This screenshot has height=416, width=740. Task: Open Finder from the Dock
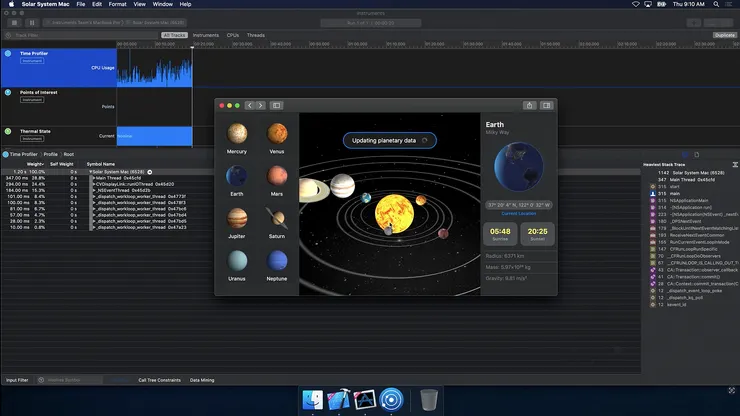[x=313, y=400]
